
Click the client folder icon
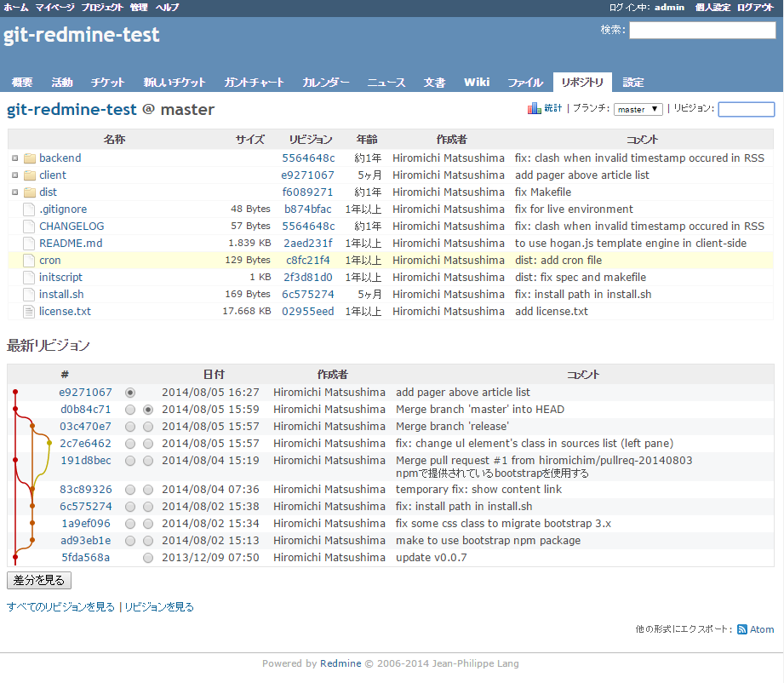click(x=30, y=175)
